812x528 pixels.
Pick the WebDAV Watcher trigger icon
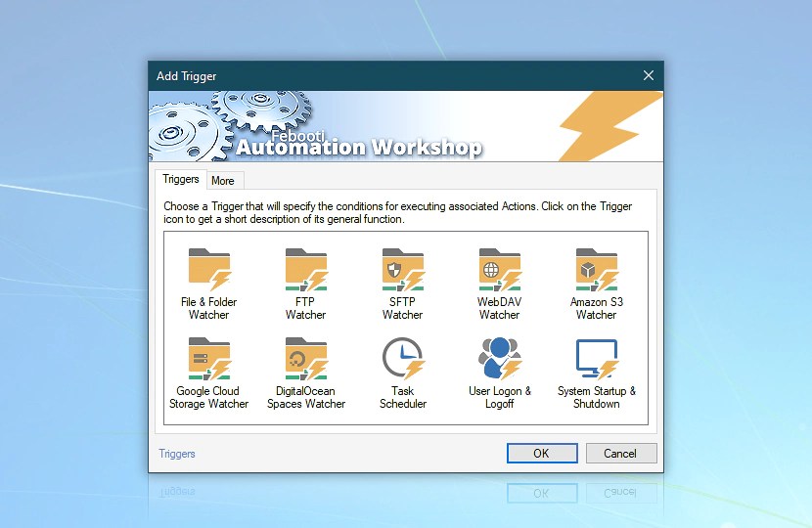500,269
